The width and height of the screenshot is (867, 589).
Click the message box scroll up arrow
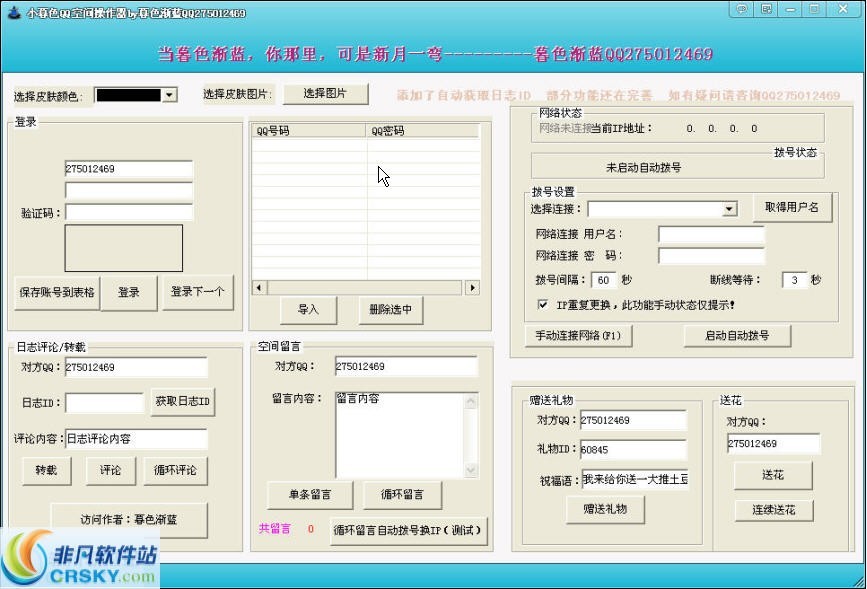point(471,401)
